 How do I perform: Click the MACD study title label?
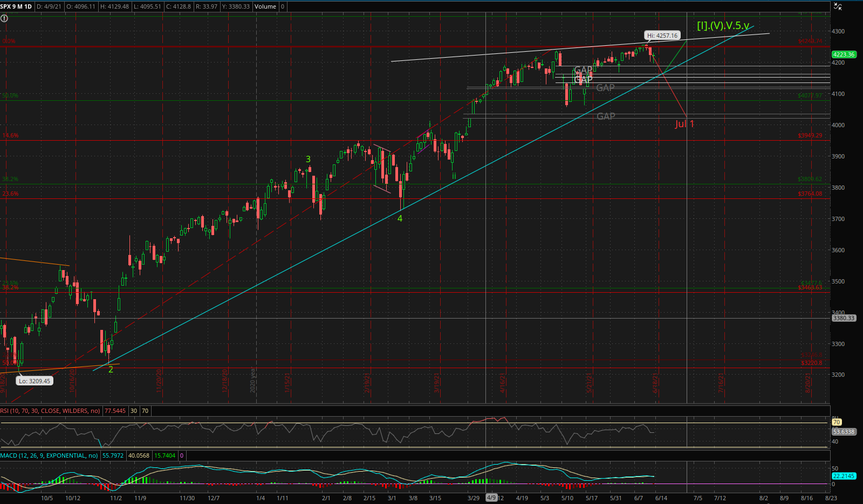click(x=50, y=455)
